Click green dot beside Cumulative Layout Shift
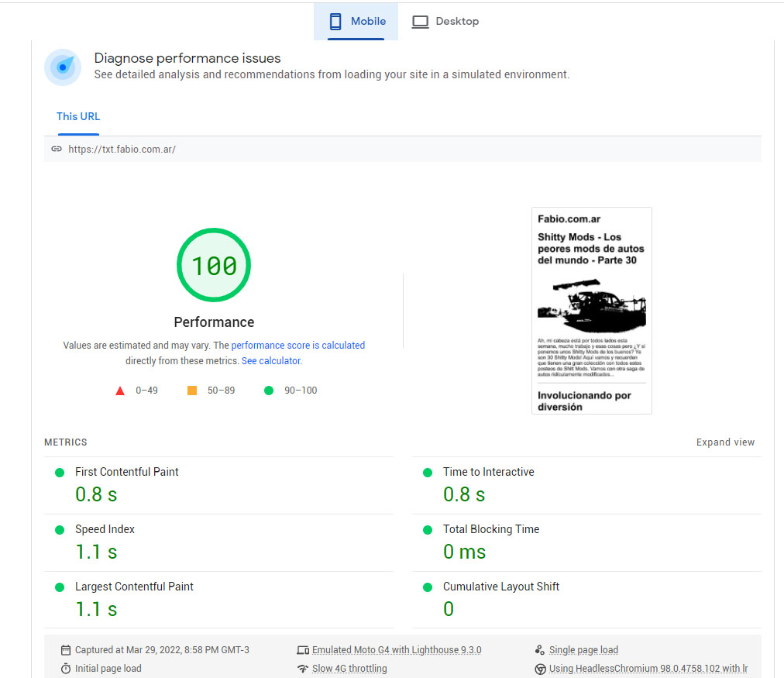Image resolution: width=784 pixels, height=678 pixels. [x=428, y=587]
